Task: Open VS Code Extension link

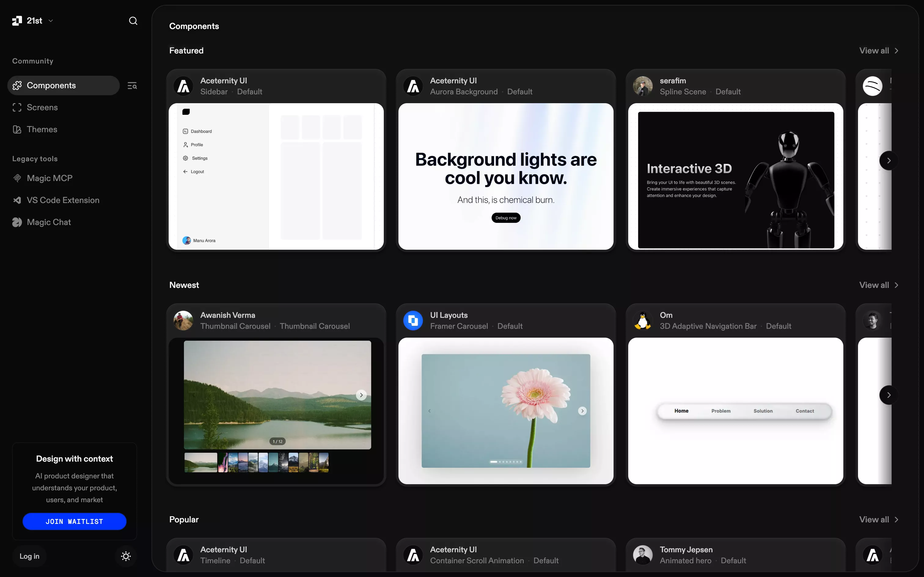Action: click(63, 200)
